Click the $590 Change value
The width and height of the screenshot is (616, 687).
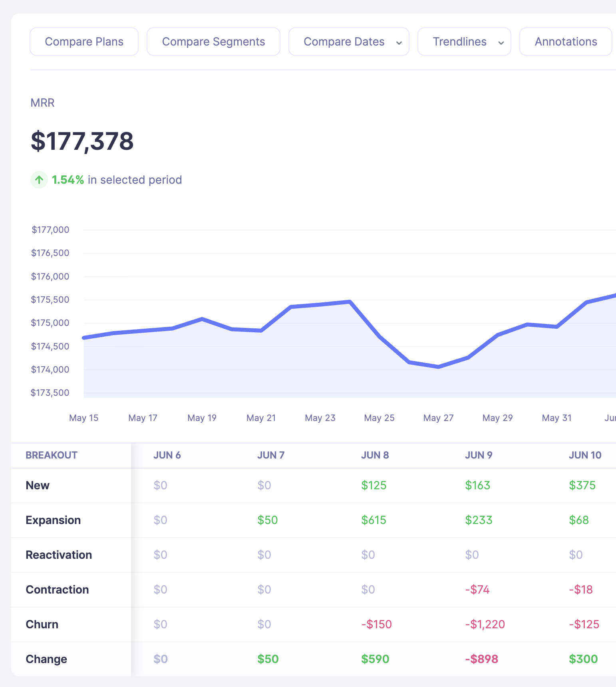375,659
